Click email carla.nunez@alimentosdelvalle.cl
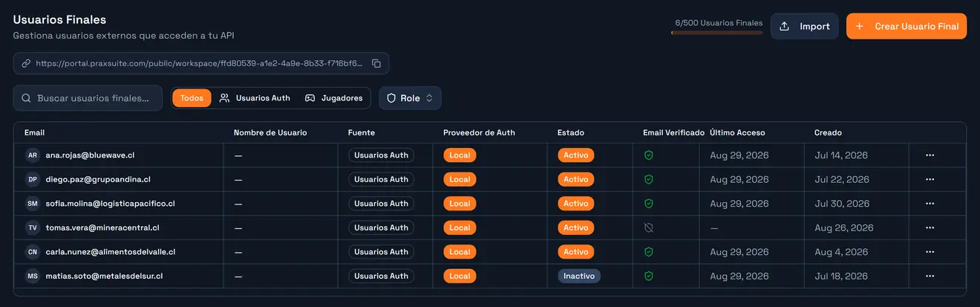Screen dimensions: 980x307 111,252
